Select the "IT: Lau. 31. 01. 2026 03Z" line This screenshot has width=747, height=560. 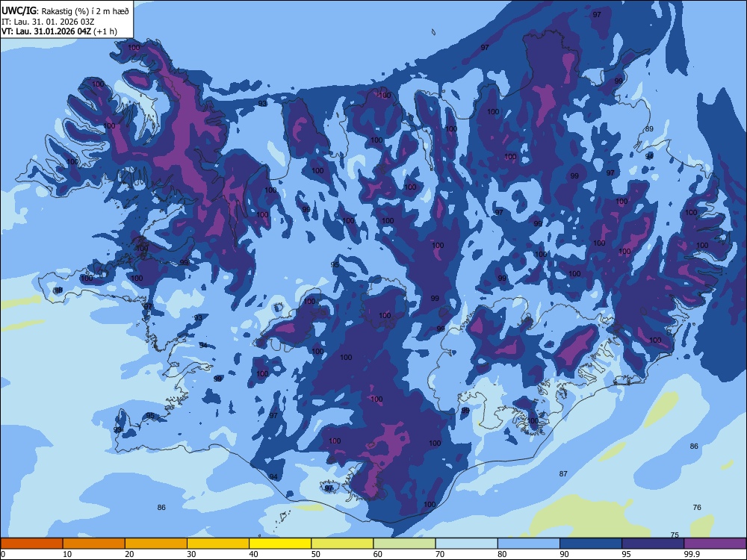coord(48,22)
